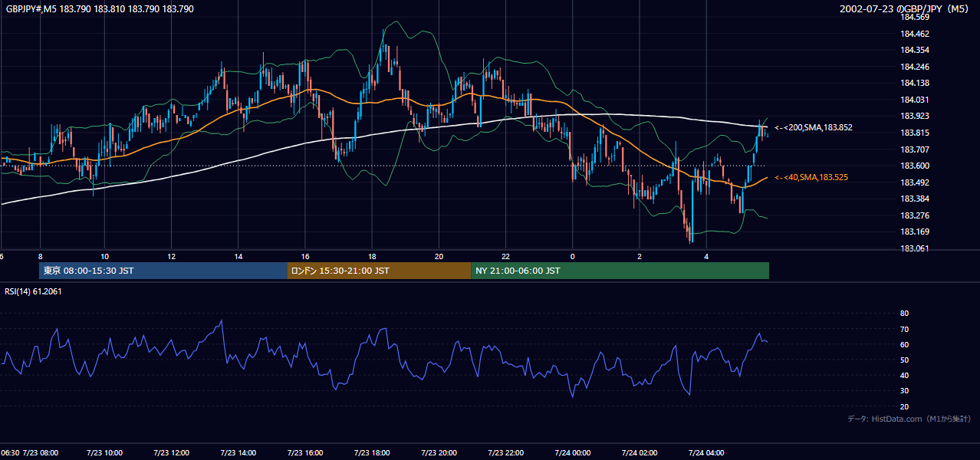Click bottom time label 7/24 04:00
Screen dimensions: 980x460
coord(706,452)
